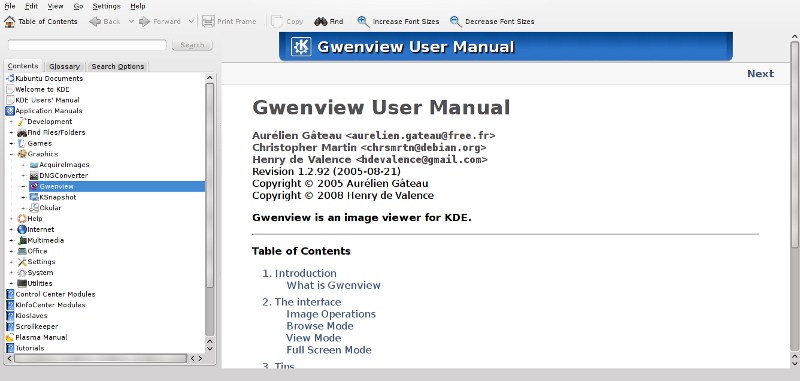Open the View Mode link
This screenshot has width=800, height=381.
313,338
